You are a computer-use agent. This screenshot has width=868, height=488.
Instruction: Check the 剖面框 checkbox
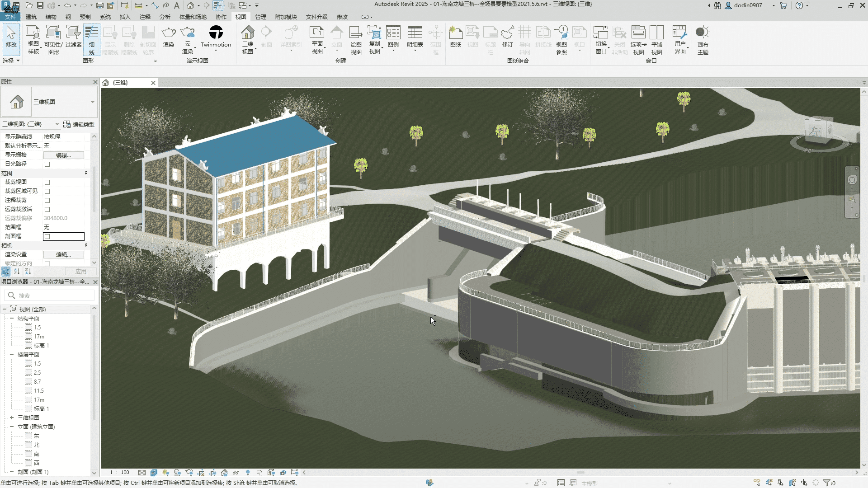pyautogui.click(x=47, y=236)
